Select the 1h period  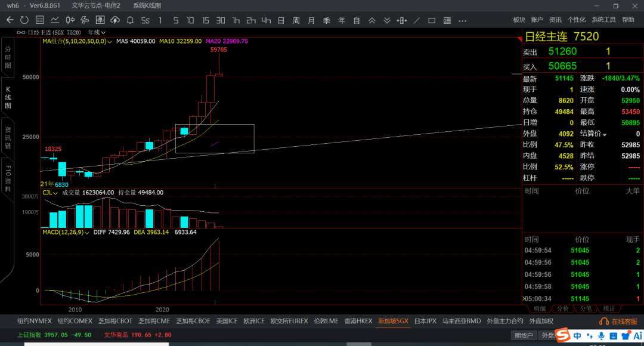coord(236,20)
